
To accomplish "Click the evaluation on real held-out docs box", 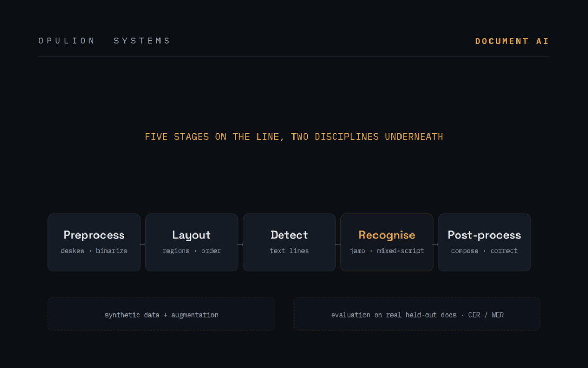I will 417,314.
